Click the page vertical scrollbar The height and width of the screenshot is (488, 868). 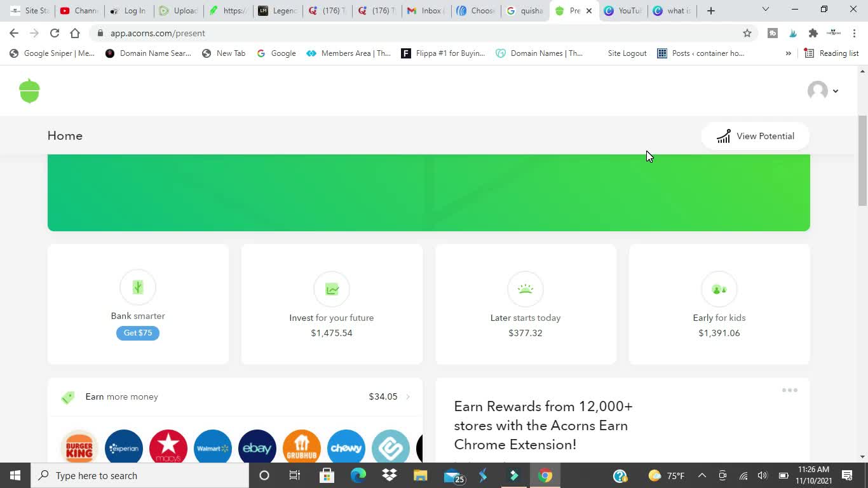tap(863, 161)
